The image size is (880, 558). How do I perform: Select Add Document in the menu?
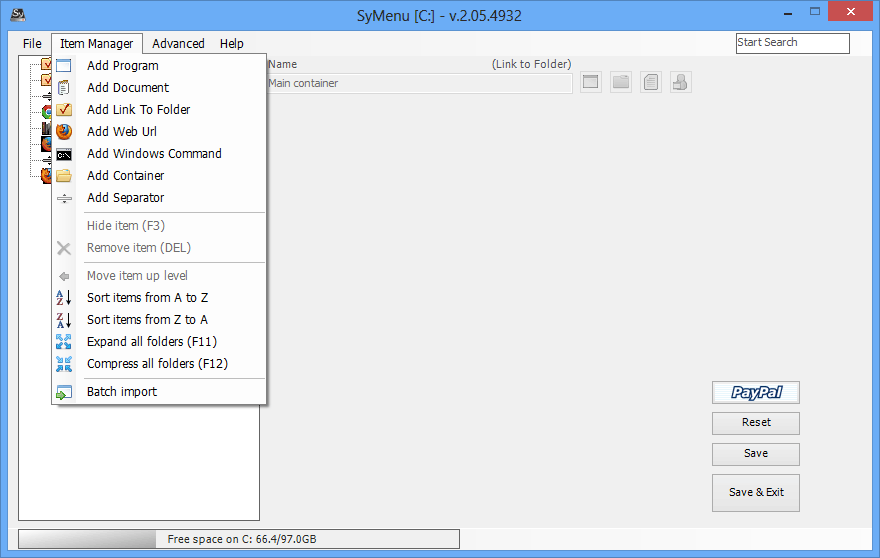pyautogui.click(x=127, y=88)
